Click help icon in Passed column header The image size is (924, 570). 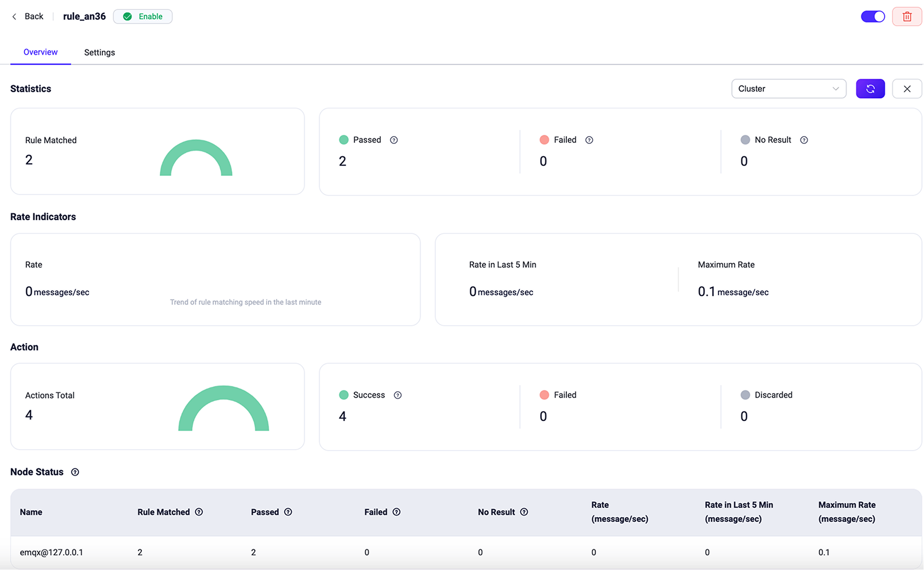288,512
